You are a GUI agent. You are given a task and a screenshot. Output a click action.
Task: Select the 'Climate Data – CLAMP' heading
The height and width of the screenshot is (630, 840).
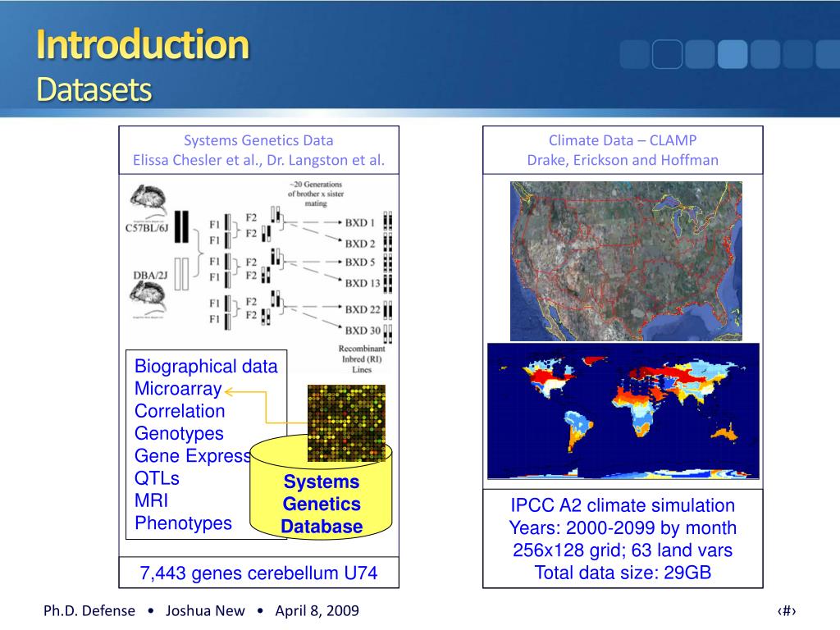click(623, 140)
